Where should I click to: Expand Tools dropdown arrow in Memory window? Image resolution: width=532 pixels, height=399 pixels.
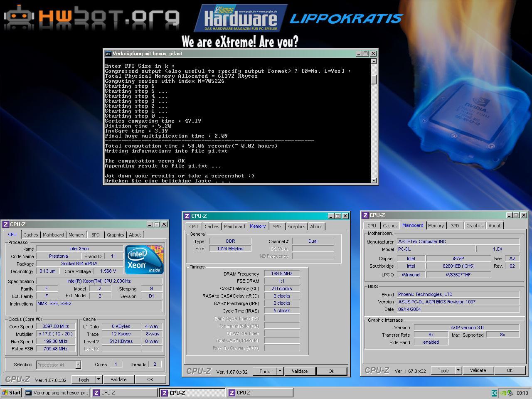point(280,371)
